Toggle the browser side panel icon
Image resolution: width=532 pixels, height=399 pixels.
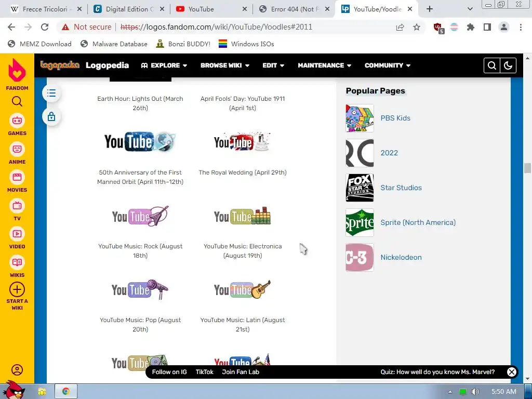coord(487,27)
